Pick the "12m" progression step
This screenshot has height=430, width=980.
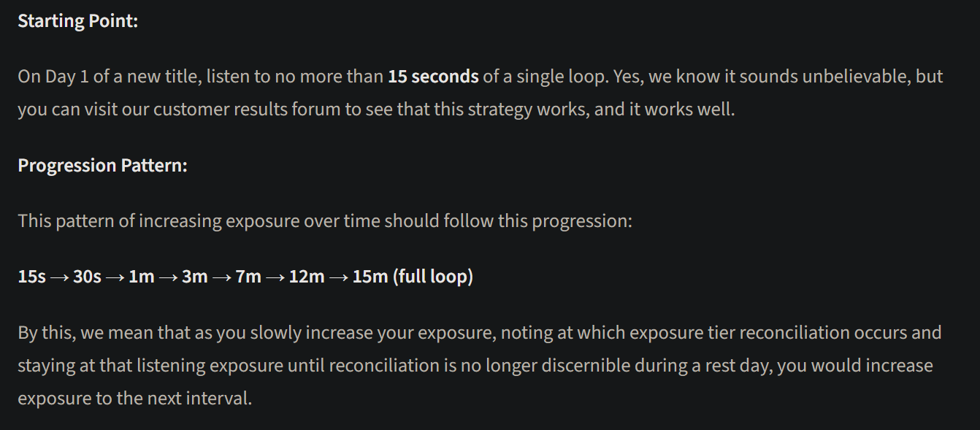[x=307, y=277]
